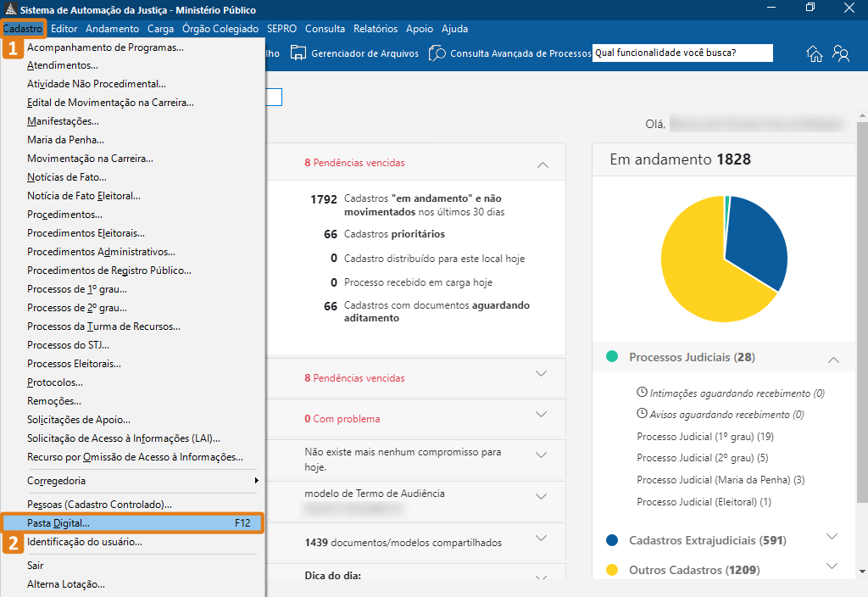Open the Relatórios menu
The image size is (868, 597).
pos(376,29)
